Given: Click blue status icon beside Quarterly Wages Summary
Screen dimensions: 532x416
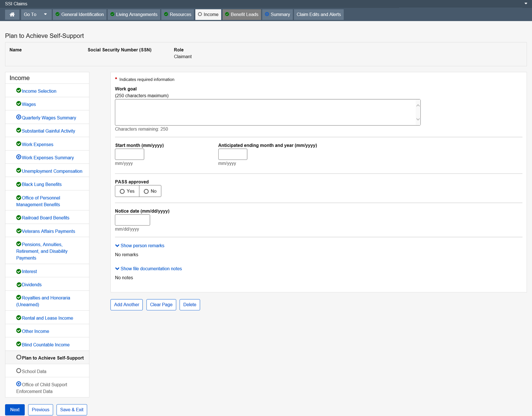Looking at the screenshot, I should [x=18, y=117].
